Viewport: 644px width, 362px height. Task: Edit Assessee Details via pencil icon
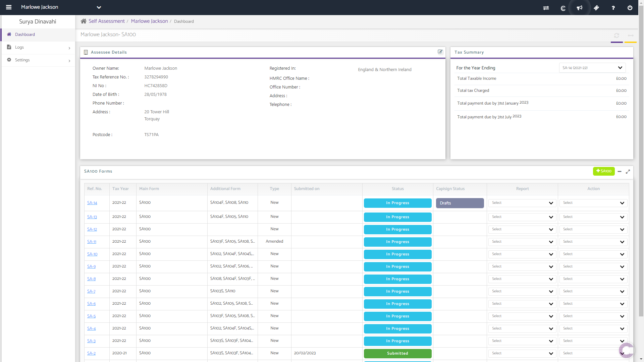pos(440,52)
